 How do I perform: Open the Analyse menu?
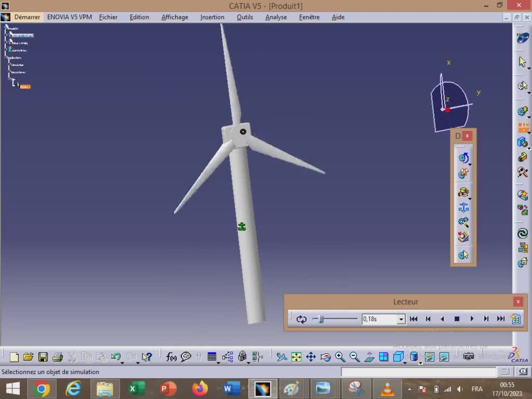click(x=276, y=17)
